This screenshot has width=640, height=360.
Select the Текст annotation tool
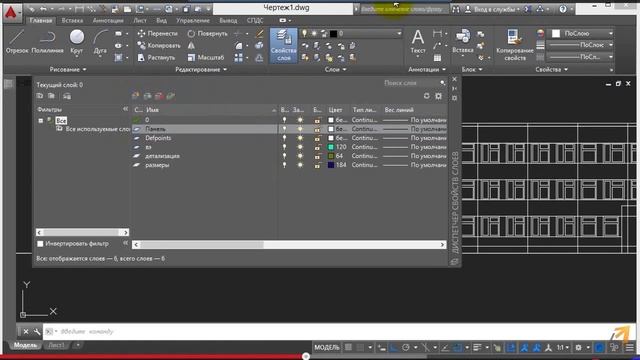[418, 42]
